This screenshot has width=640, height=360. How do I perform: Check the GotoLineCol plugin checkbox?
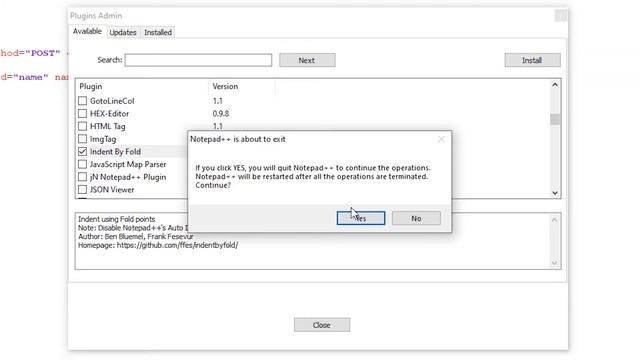tap(82, 101)
